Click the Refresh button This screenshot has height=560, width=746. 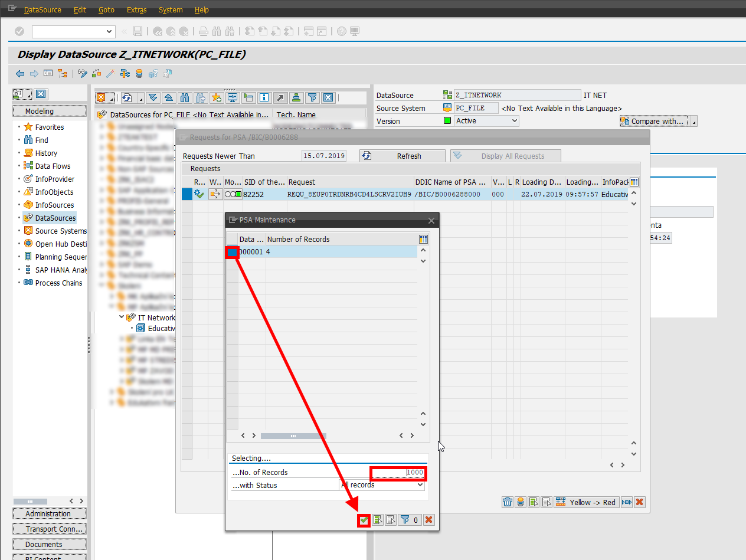click(x=403, y=156)
